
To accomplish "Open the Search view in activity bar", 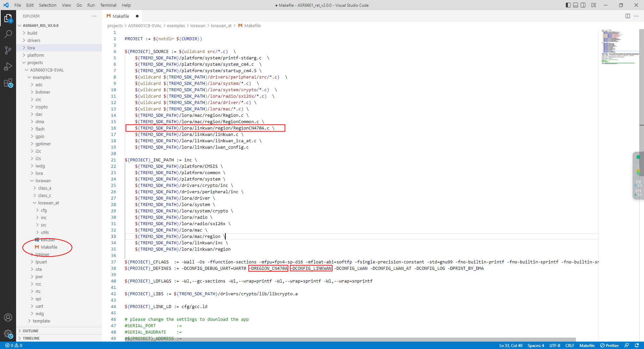I will click(x=8, y=34).
